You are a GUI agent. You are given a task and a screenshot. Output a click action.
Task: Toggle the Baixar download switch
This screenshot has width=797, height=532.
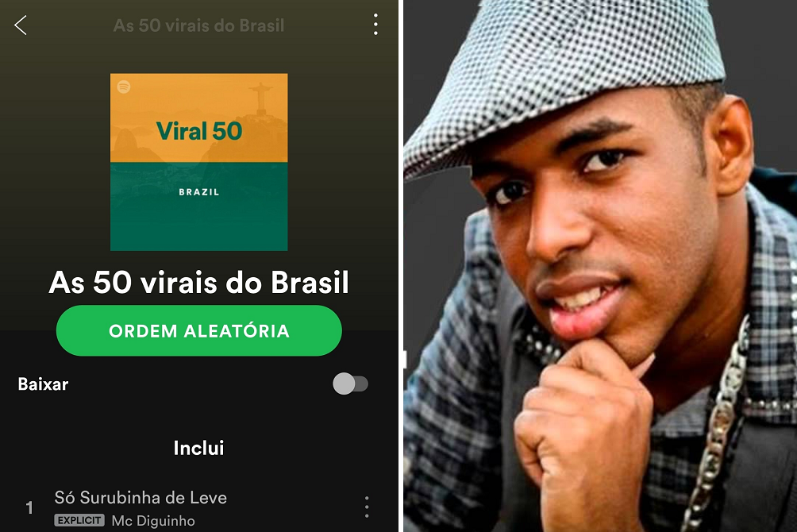(350, 384)
